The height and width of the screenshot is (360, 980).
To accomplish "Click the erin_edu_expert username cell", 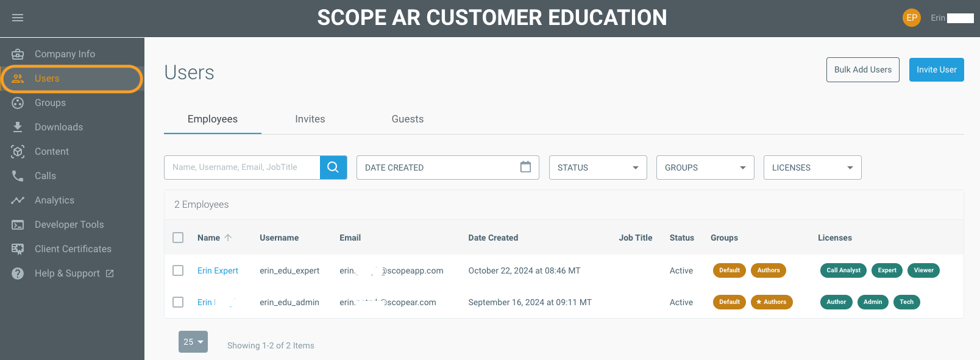I will (289, 270).
